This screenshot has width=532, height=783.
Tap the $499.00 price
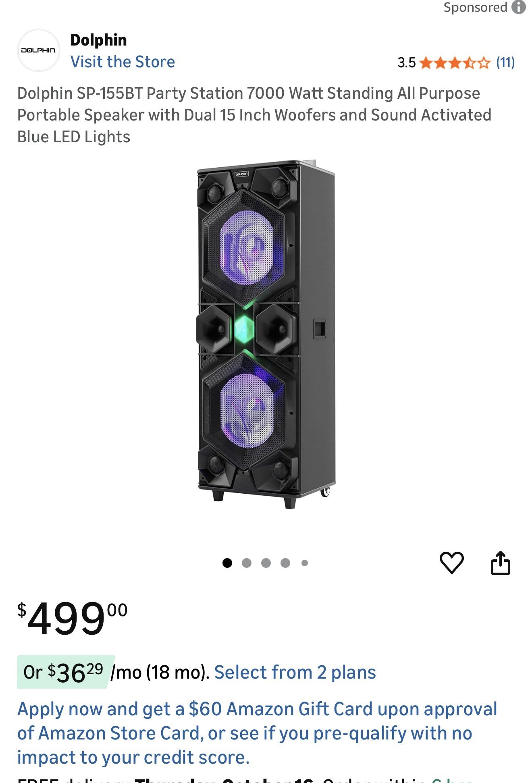click(x=73, y=618)
